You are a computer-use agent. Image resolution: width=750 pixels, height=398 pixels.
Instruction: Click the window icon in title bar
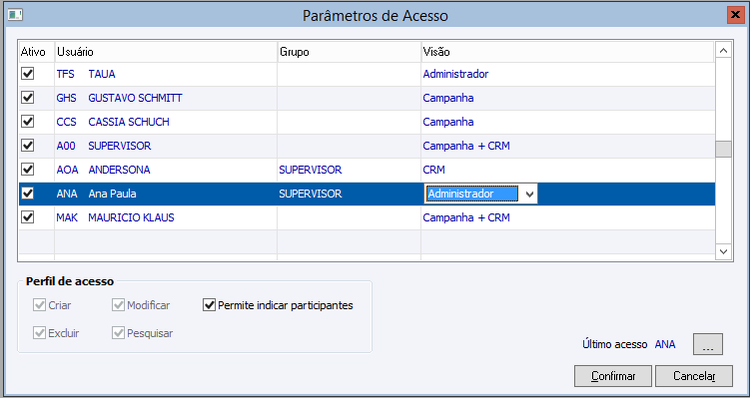15,15
